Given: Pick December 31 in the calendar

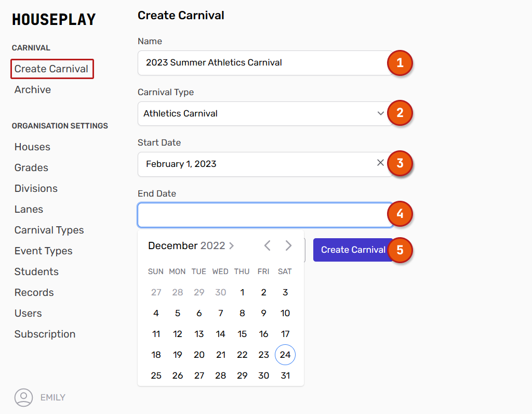Looking at the screenshot, I should pos(285,376).
